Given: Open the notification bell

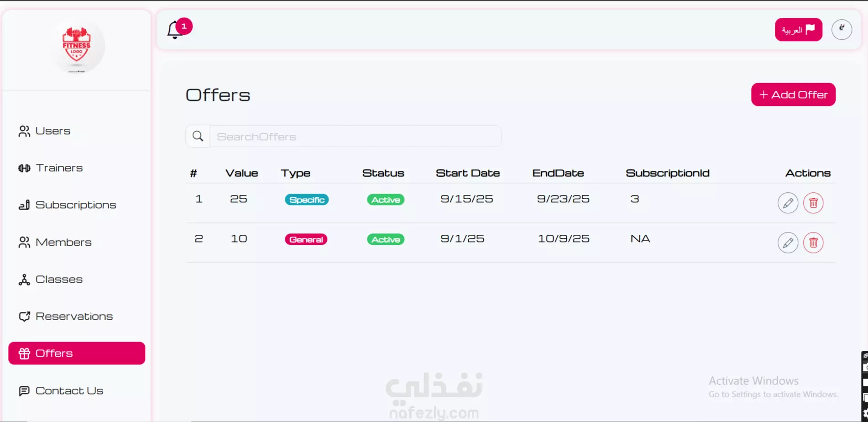Looking at the screenshot, I should pos(175,30).
